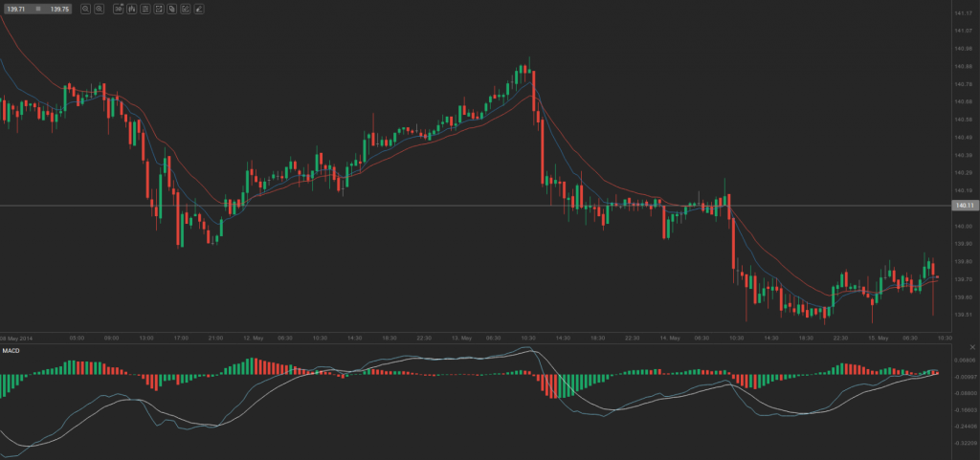Click the 15. May date marker
This screenshot has height=460, width=980.
coord(879,338)
